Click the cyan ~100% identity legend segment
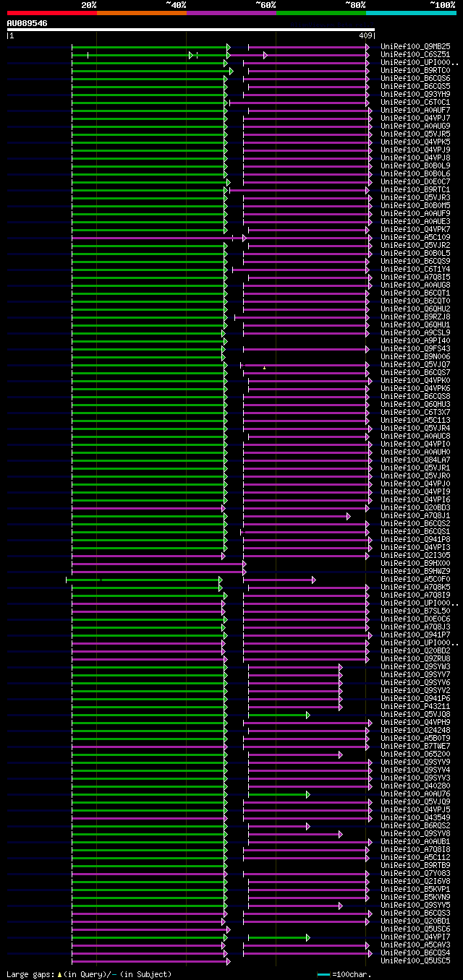 pos(411,13)
